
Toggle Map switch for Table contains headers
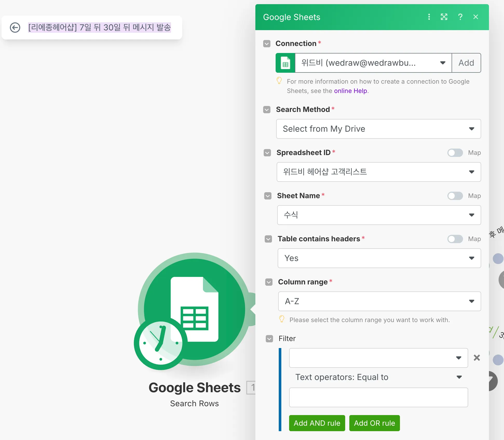455,239
